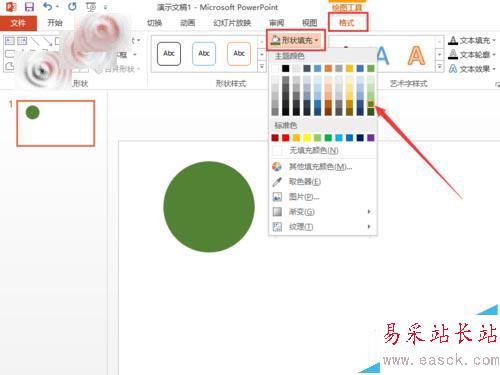Viewport: 500px width, 375px height.
Task: Pick the orange swatch in theme colors top row
Action: click(328, 68)
